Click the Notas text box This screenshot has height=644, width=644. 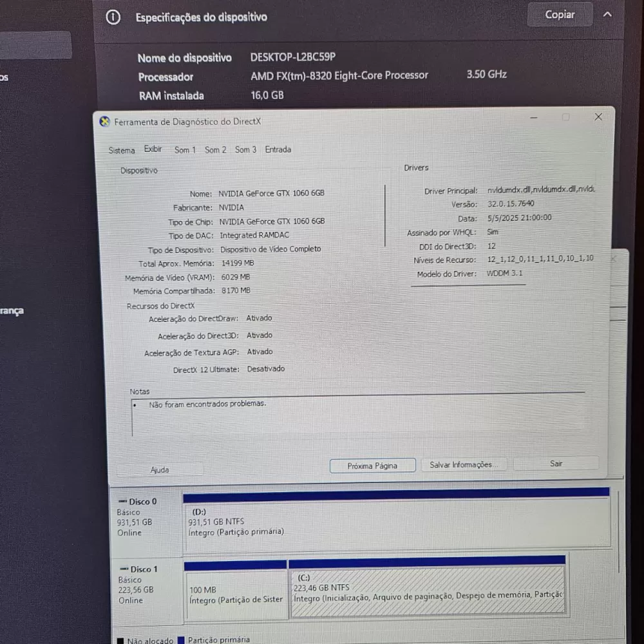pos(358,416)
